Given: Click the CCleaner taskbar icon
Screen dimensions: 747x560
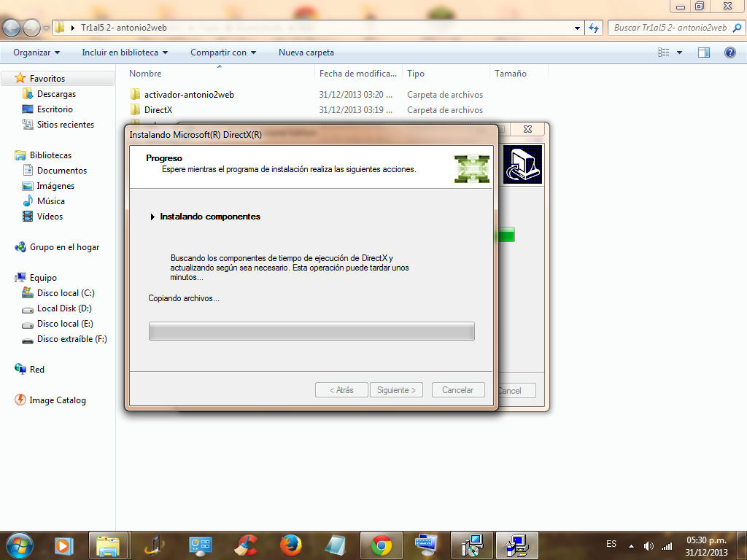Looking at the screenshot, I should [246, 545].
